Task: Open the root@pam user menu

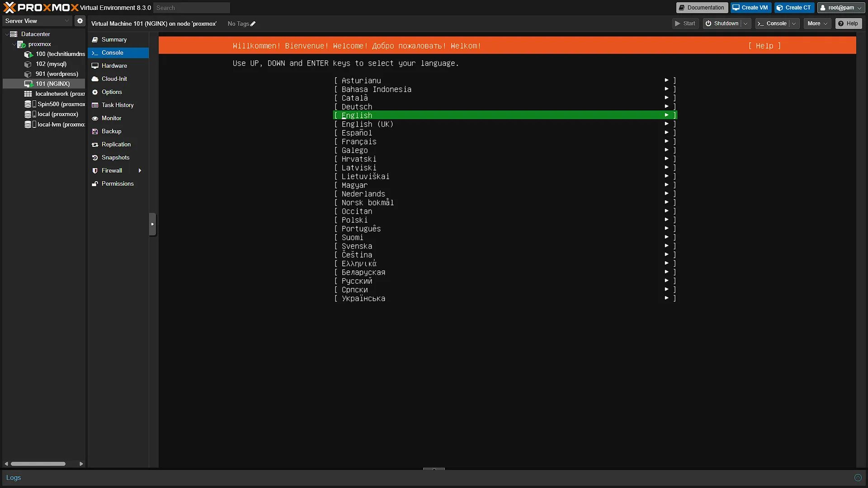Action: click(840, 8)
